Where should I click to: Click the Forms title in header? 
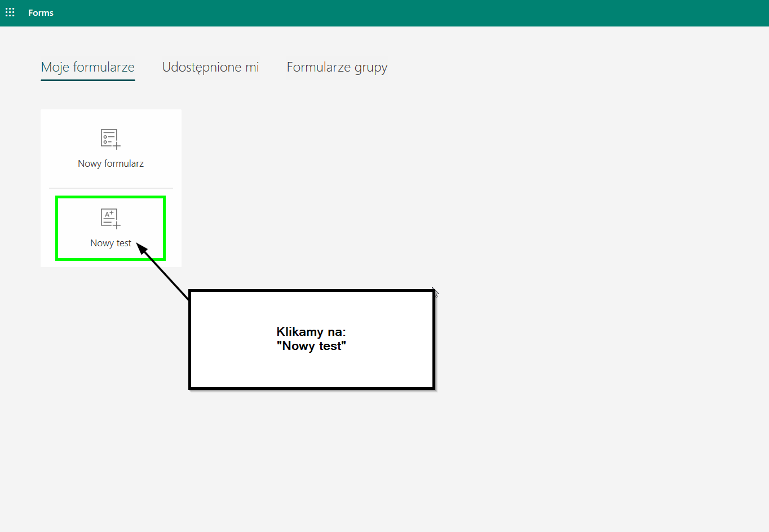[41, 13]
